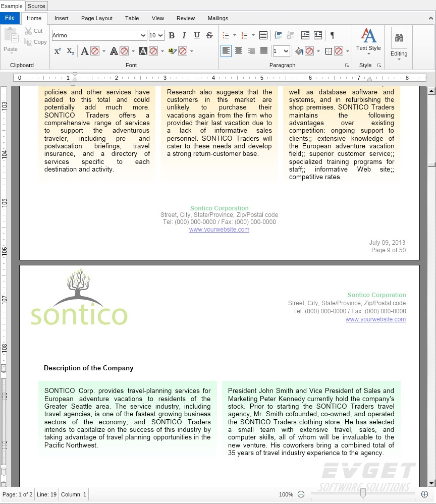Screen dimensions: 436x504
Task: Open the www.yourwebsite.com link in the page header
Action: point(375,319)
